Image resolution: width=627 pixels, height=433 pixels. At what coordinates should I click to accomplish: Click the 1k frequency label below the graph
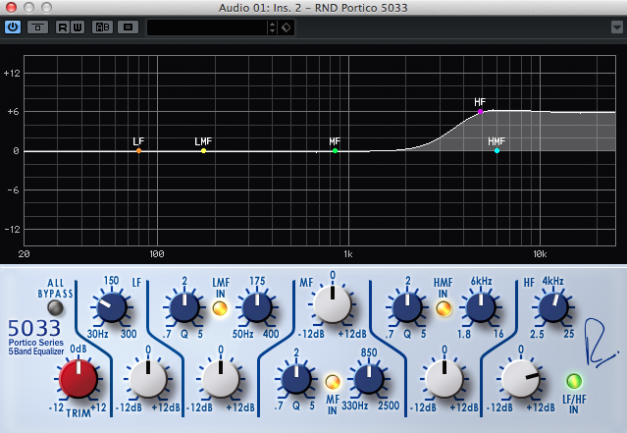click(x=348, y=254)
